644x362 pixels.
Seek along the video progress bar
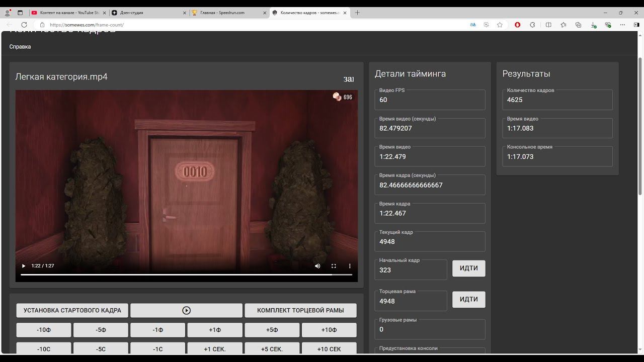(186, 275)
